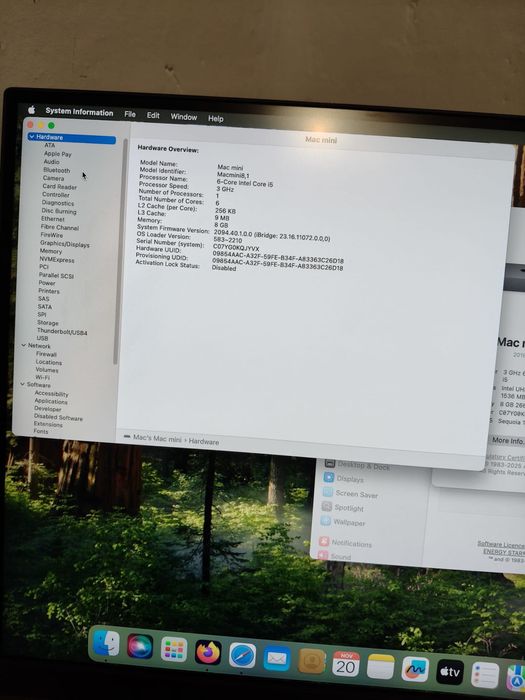Select Volumes under Network
This screenshot has height=700, width=525.
click(47, 370)
